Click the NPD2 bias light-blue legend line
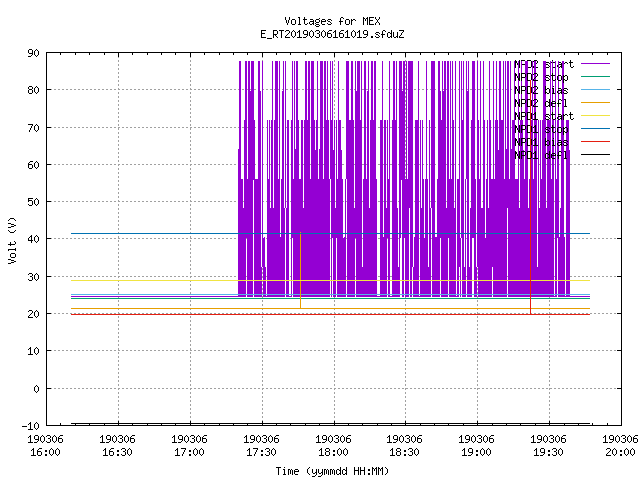Image resolution: width=640 pixels, height=480 pixels. (x=595, y=89)
